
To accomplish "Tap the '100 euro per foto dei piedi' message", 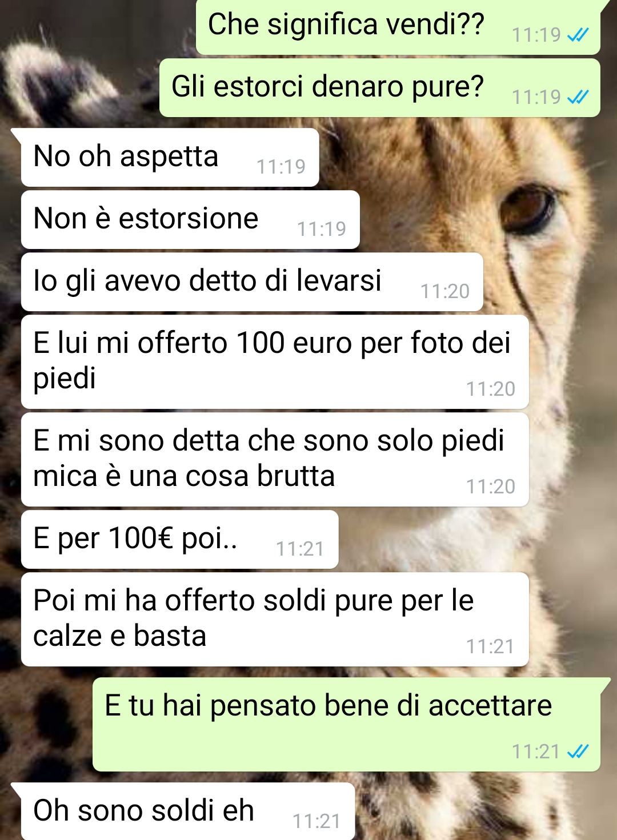I will click(275, 362).
